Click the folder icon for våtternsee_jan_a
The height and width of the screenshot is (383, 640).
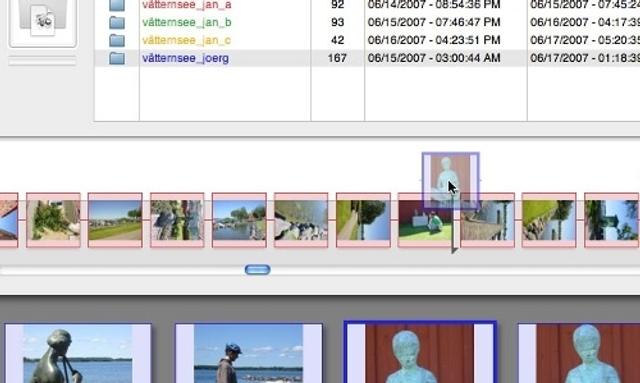pyautogui.click(x=117, y=5)
